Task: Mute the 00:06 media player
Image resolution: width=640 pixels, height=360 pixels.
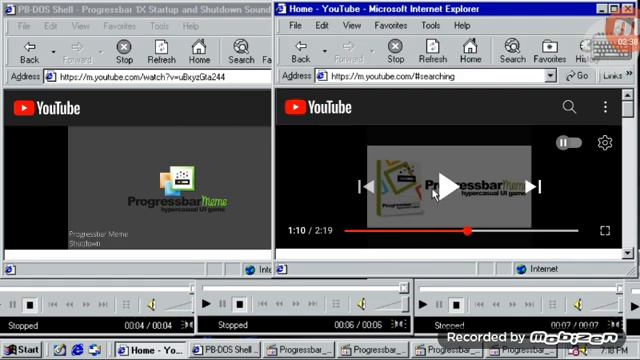Action: tap(361, 304)
